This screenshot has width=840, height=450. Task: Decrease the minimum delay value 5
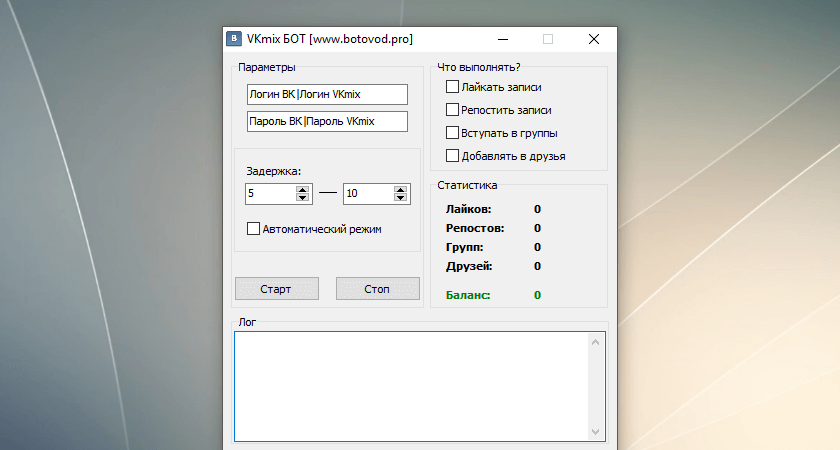303,197
